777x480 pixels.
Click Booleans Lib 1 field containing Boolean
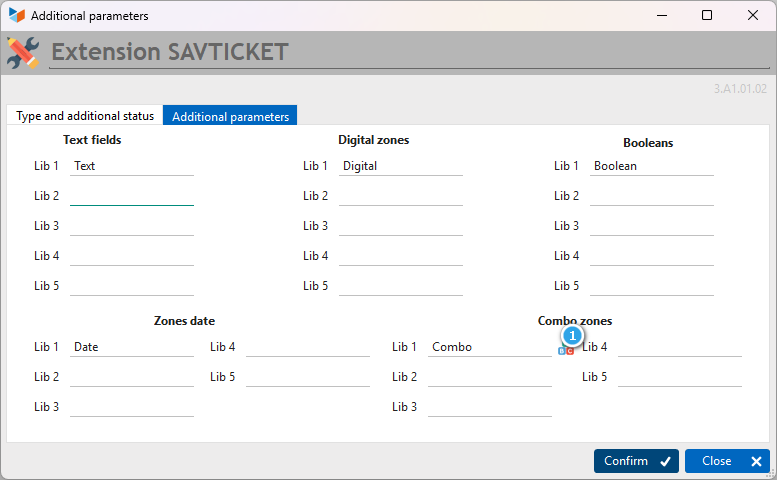[652, 166]
